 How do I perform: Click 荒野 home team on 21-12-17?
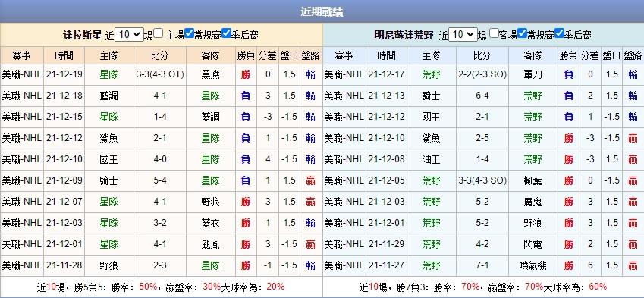pos(431,74)
